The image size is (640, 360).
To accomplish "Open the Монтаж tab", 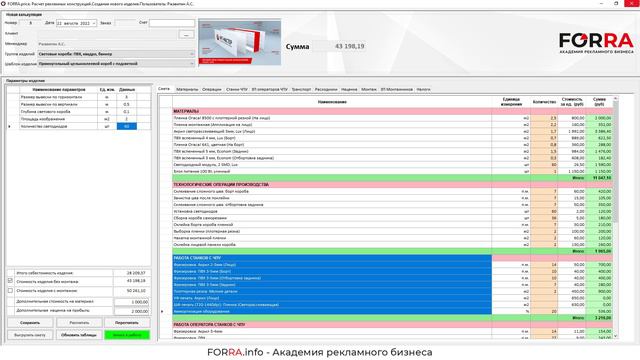I will 369,89.
